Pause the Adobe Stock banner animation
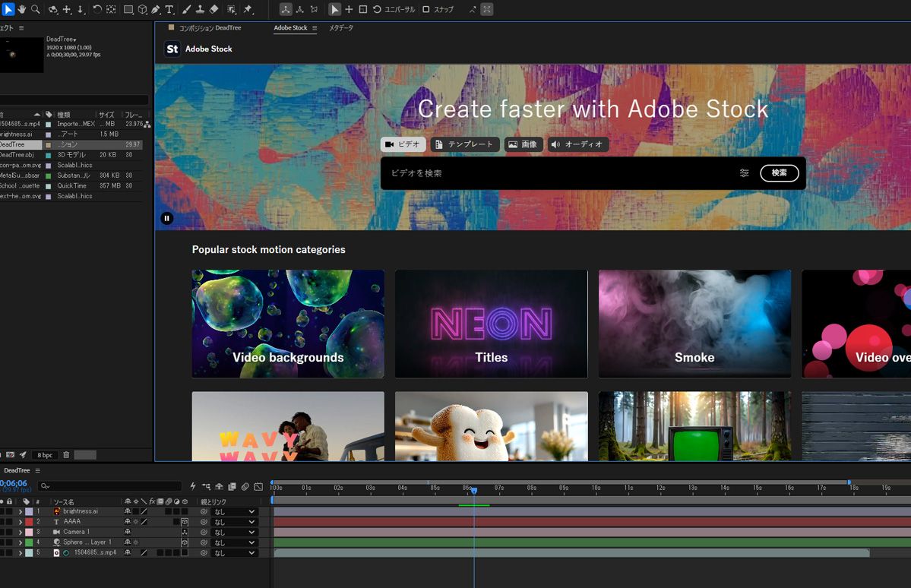 166,219
